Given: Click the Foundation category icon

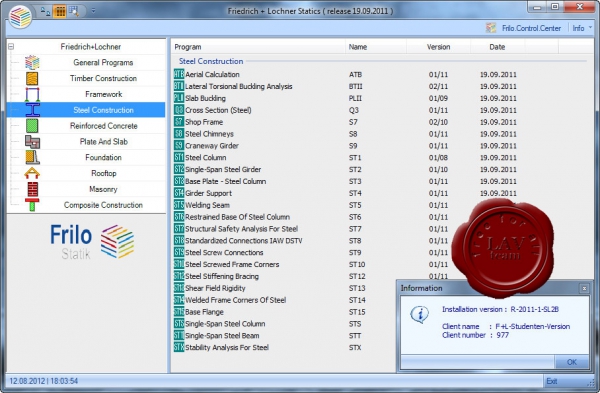Looking at the screenshot, I should 32,157.
